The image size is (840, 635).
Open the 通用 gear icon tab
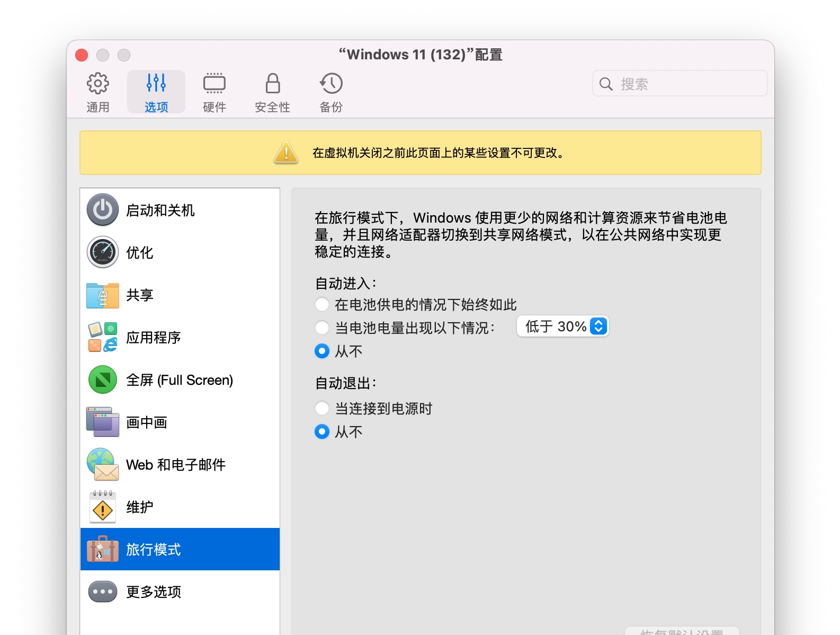point(98,92)
